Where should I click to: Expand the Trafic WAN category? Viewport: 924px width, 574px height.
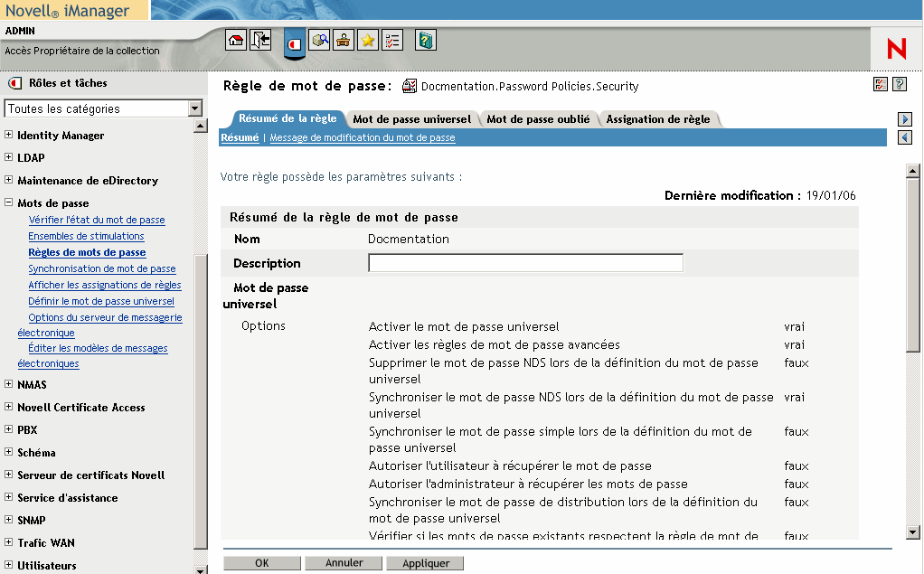click(8, 542)
